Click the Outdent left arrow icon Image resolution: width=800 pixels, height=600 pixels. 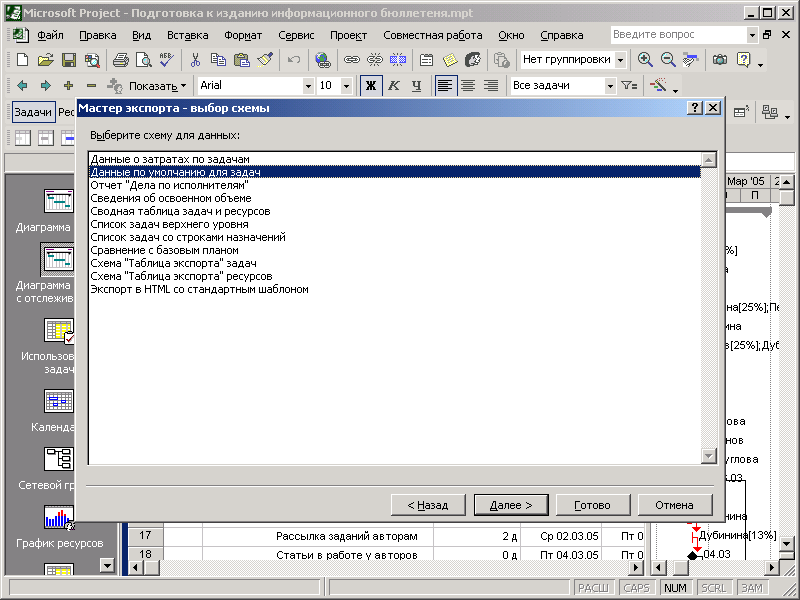point(22,86)
